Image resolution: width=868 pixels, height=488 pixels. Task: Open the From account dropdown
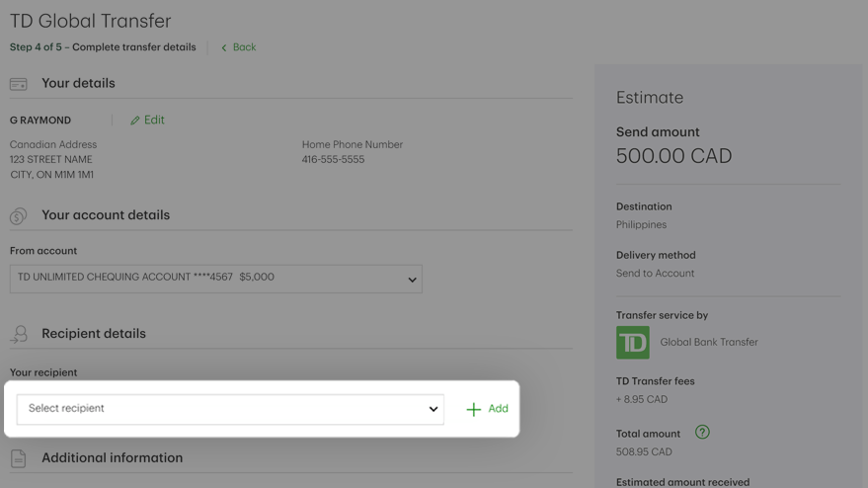point(216,279)
